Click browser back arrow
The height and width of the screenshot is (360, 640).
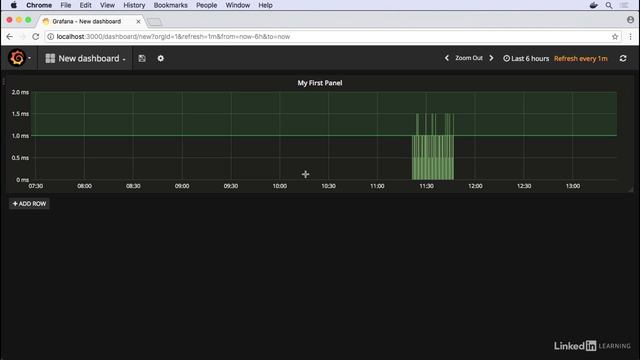point(9,37)
